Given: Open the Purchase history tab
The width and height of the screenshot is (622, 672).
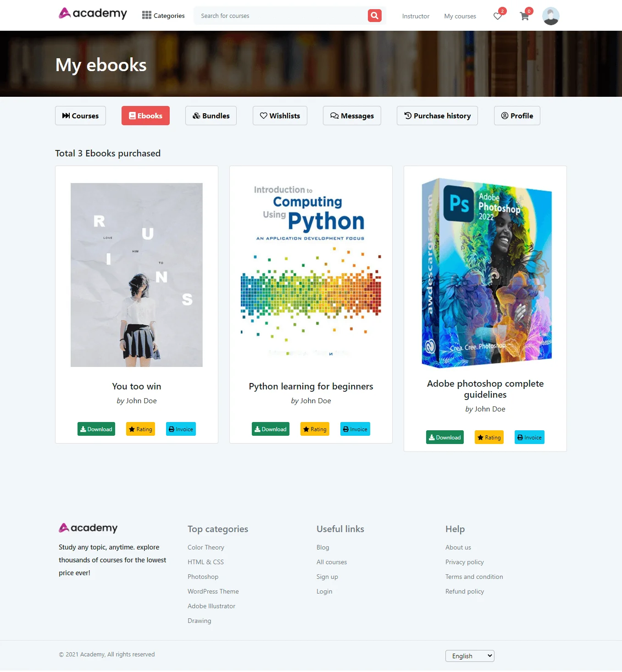Looking at the screenshot, I should tap(437, 116).
